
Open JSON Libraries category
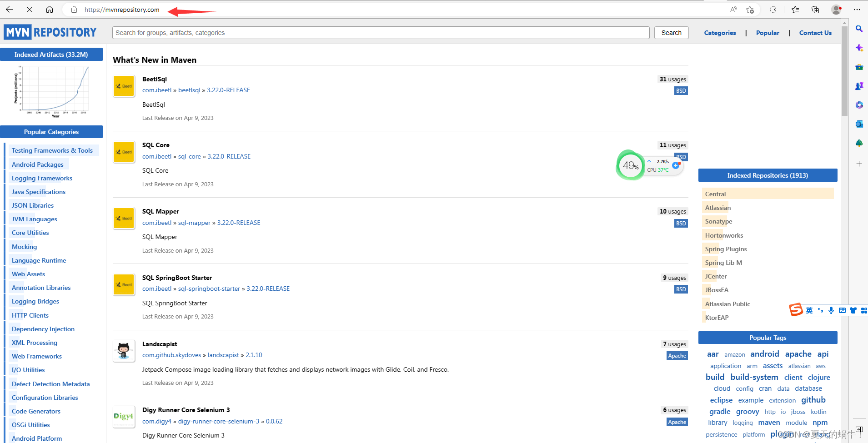33,205
